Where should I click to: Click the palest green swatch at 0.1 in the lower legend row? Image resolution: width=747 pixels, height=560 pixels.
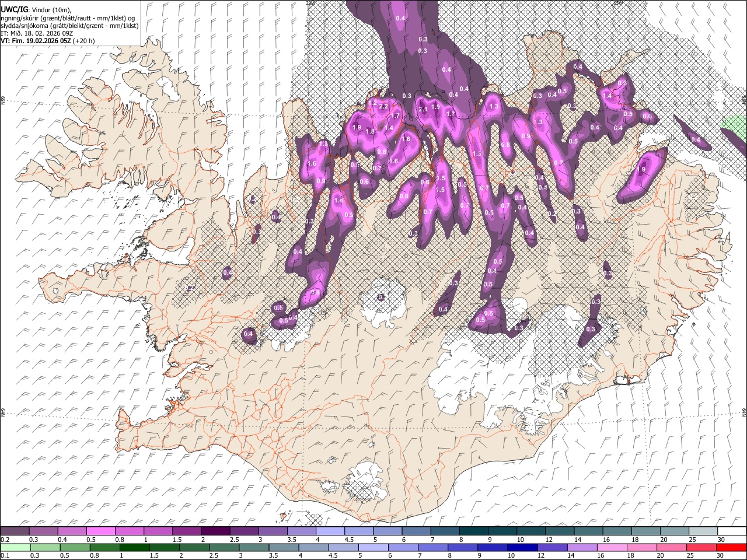(15, 547)
